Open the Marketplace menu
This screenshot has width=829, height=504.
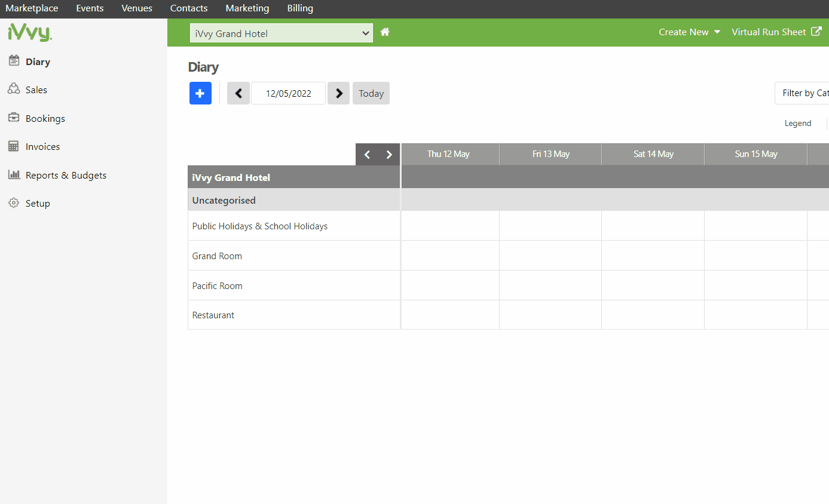tap(32, 8)
